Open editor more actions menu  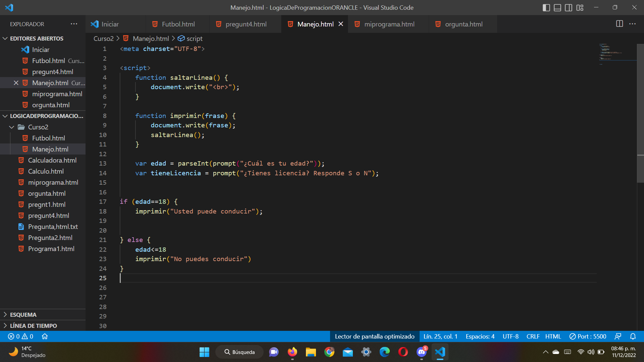pyautogui.click(x=633, y=24)
